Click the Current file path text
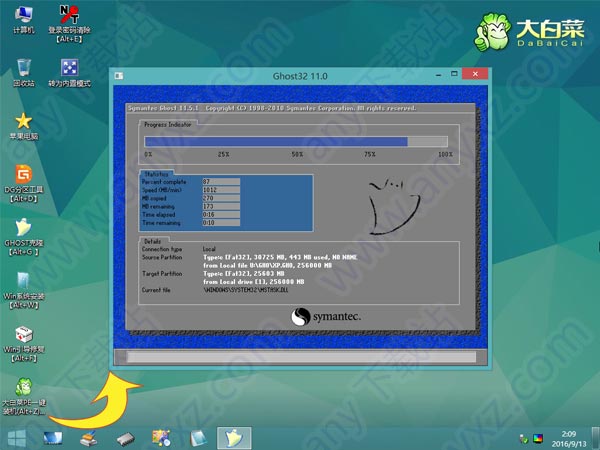 coord(246,290)
